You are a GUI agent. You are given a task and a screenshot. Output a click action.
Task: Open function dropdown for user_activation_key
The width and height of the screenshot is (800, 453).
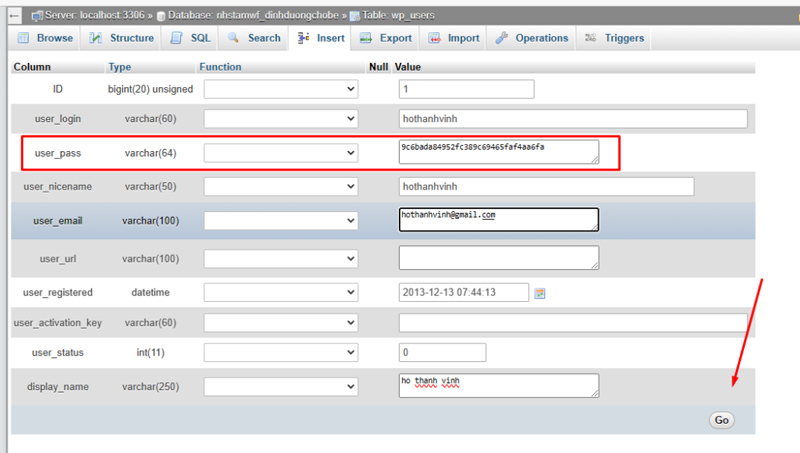[281, 322]
